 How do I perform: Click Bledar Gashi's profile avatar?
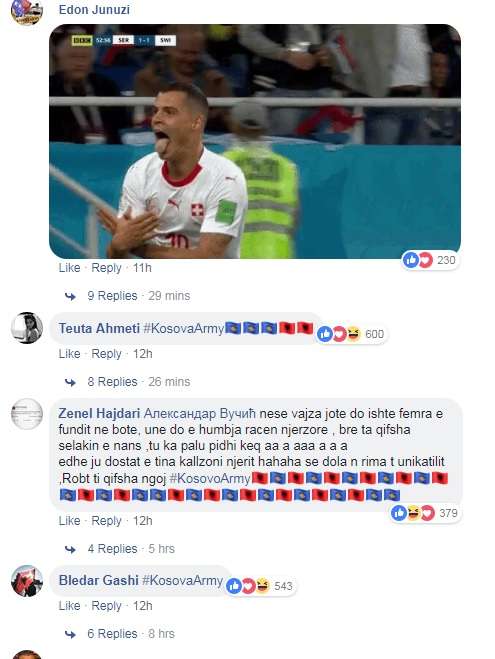click(x=26, y=581)
